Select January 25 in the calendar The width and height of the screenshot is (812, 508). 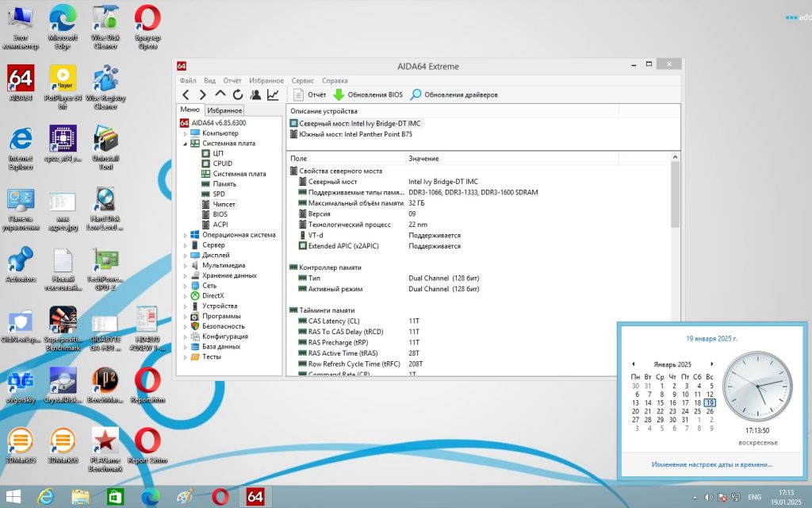(x=697, y=411)
